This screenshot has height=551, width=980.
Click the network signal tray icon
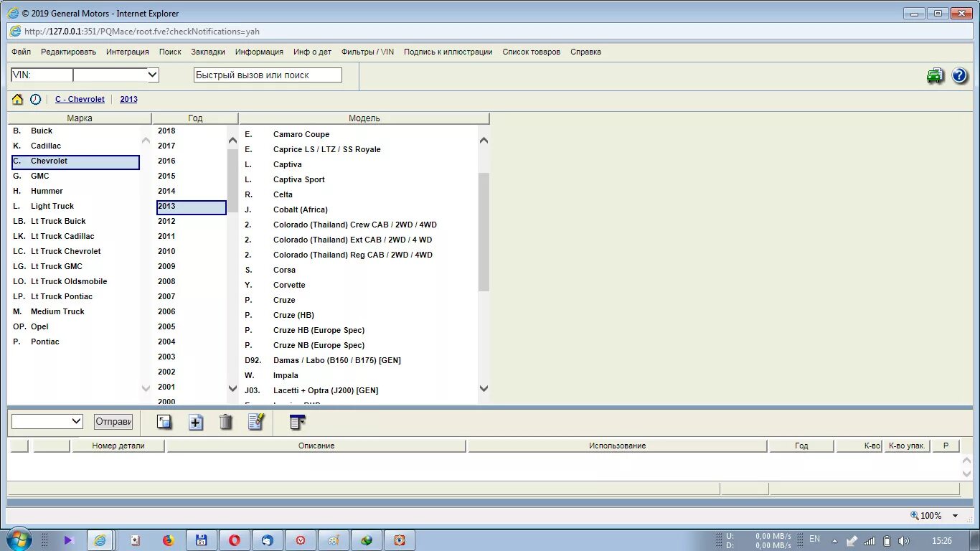870,540
